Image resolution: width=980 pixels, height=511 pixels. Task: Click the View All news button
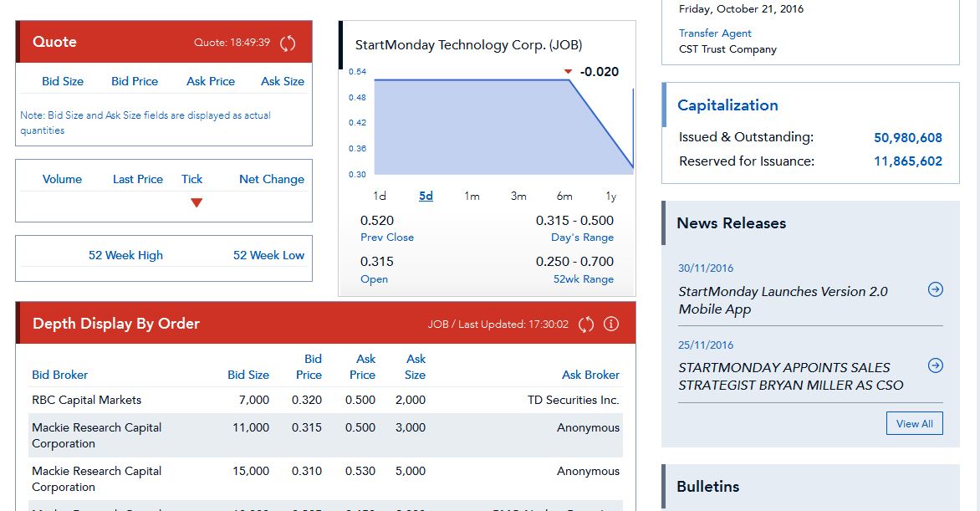[915, 423]
